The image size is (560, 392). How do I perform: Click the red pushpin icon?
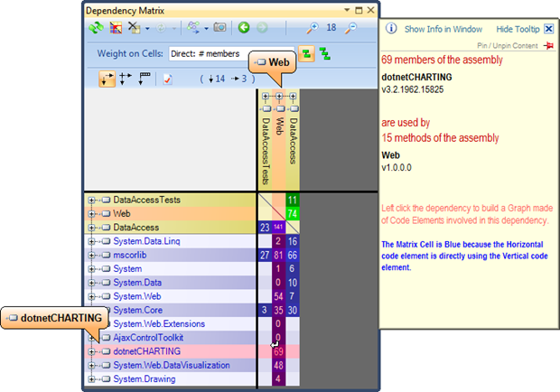(x=549, y=46)
